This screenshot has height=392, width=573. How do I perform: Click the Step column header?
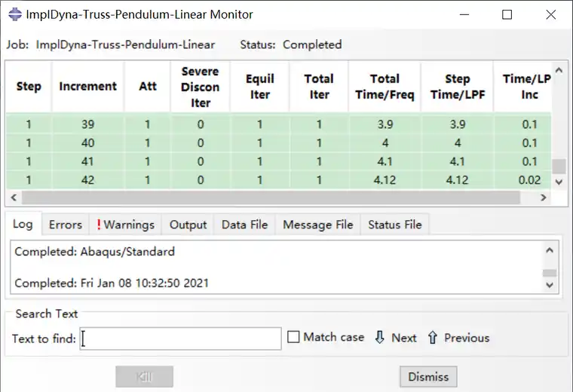coord(29,87)
